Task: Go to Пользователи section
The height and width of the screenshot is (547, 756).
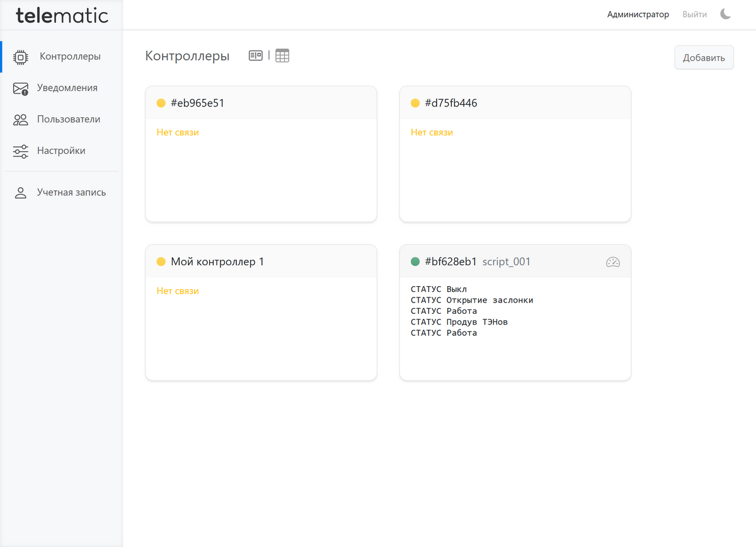Action: 68,120
